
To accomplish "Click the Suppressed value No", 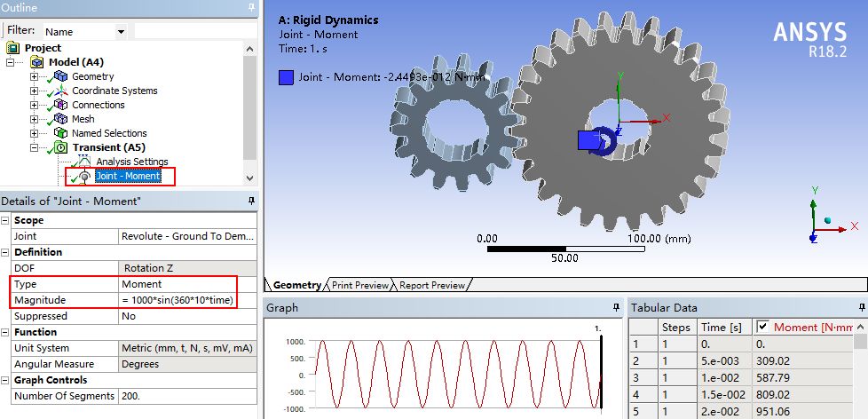I will coord(187,316).
